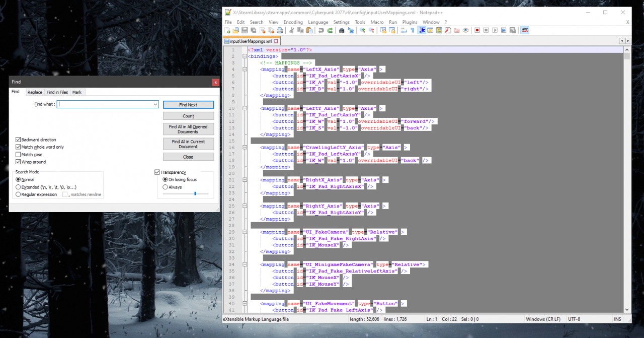The width and height of the screenshot is (644, 338).
Task: Collapse the bindings node on line 2
Action: pos(245,56)
